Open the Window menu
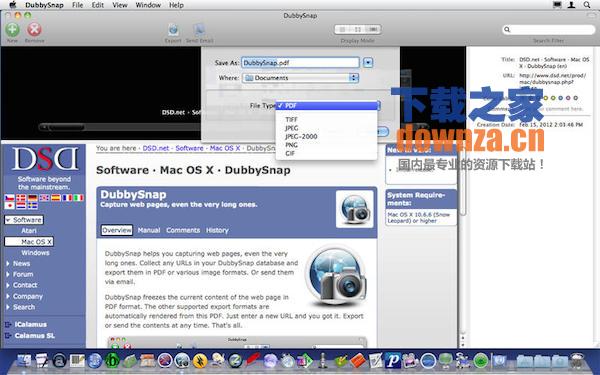 coord(148,5)
